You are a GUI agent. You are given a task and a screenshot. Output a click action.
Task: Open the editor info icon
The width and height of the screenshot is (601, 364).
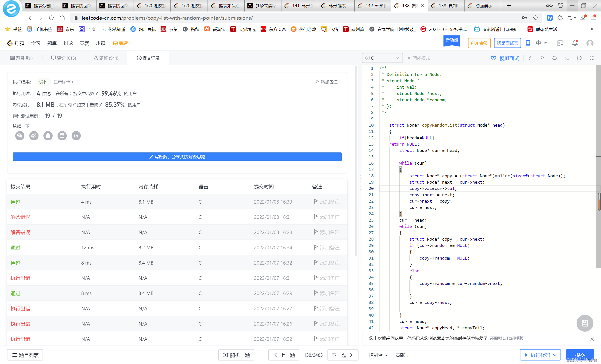530,58
